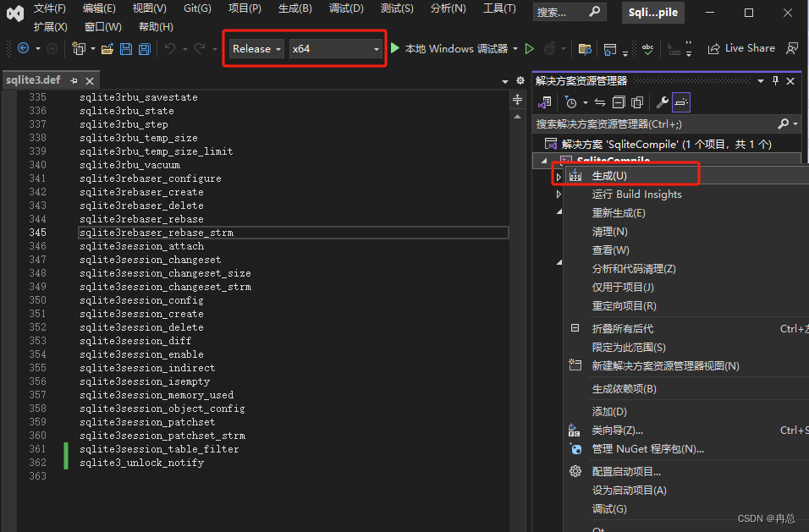Open the x64 platform dropdown

click(336, 48)
